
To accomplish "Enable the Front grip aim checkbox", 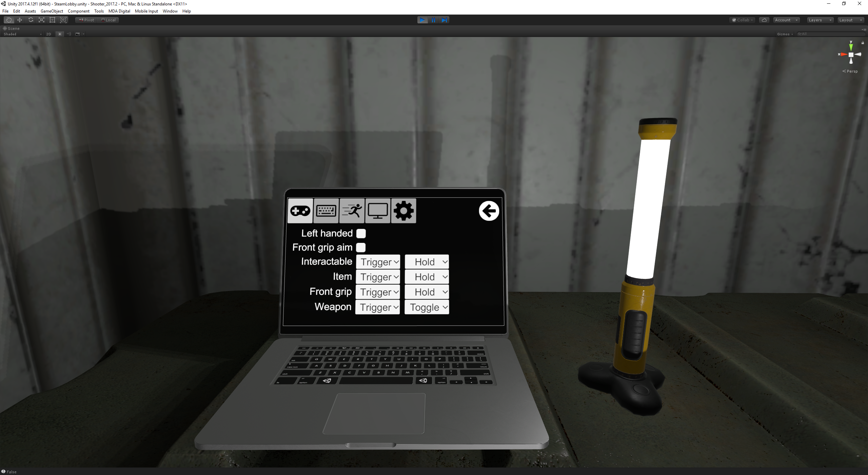I will 361,248.
